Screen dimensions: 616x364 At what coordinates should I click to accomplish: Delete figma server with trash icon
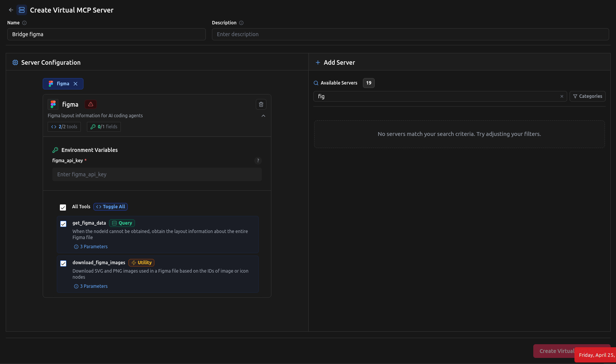tap(261, 104)
